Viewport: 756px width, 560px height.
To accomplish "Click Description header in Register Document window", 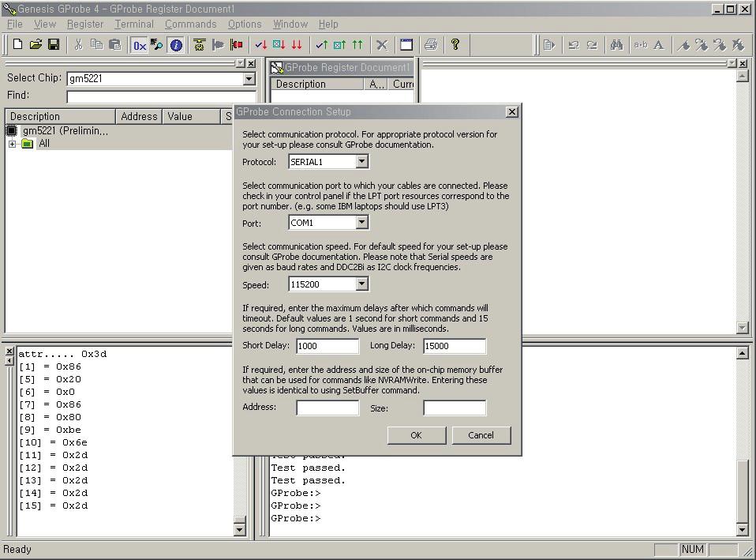I will pos(316,84).
